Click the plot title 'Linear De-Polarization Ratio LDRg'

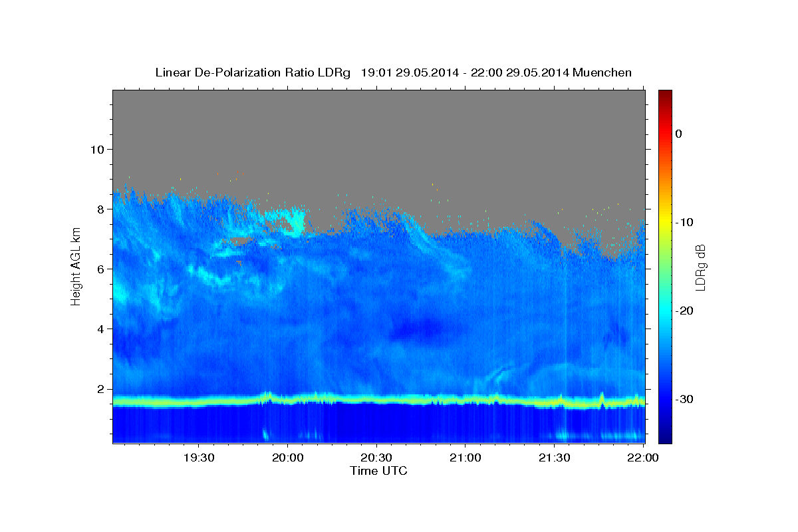point(253,72)
